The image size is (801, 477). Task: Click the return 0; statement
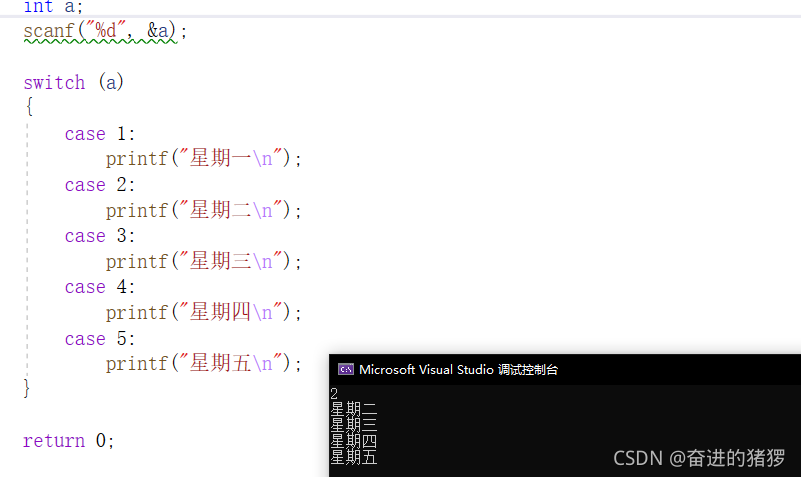coord(68,440)
